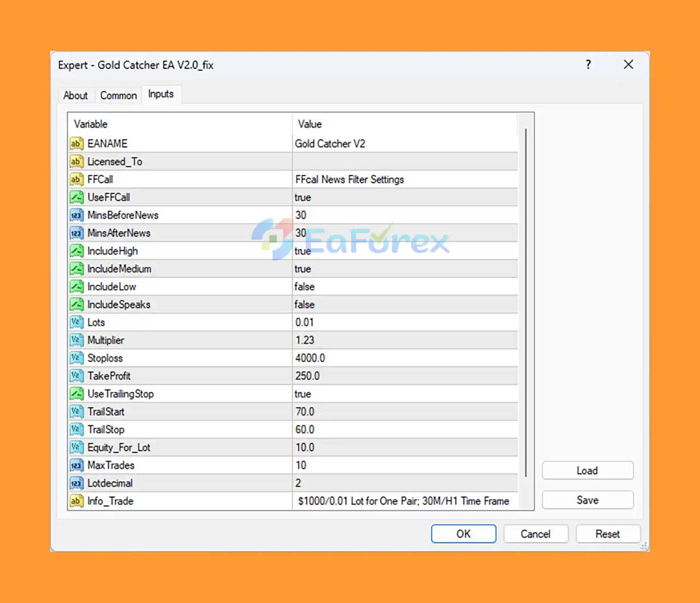Click the OK button
700x603 pixels.
click(464, 534)
